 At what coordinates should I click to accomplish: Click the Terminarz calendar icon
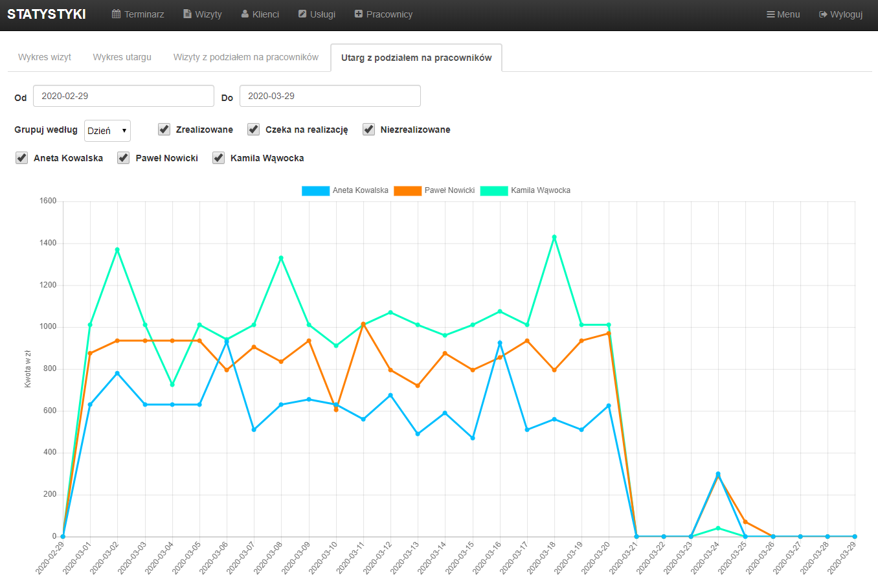click(x=116, y=14)
